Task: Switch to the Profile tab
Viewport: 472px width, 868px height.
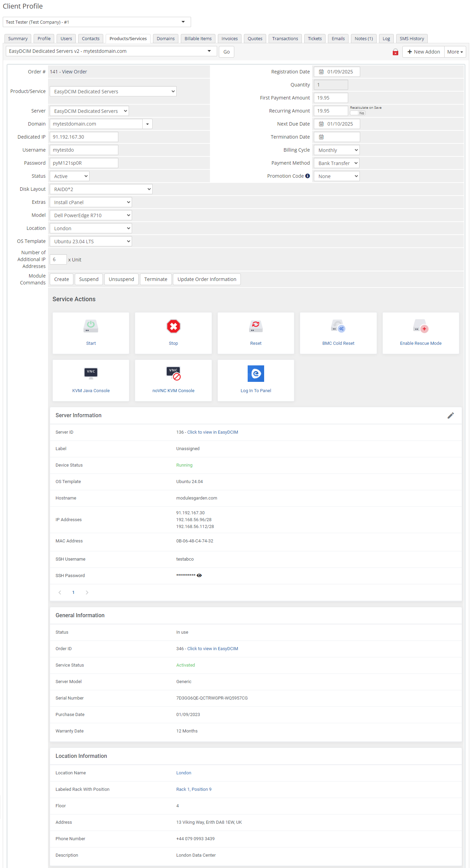Action: 44,38
